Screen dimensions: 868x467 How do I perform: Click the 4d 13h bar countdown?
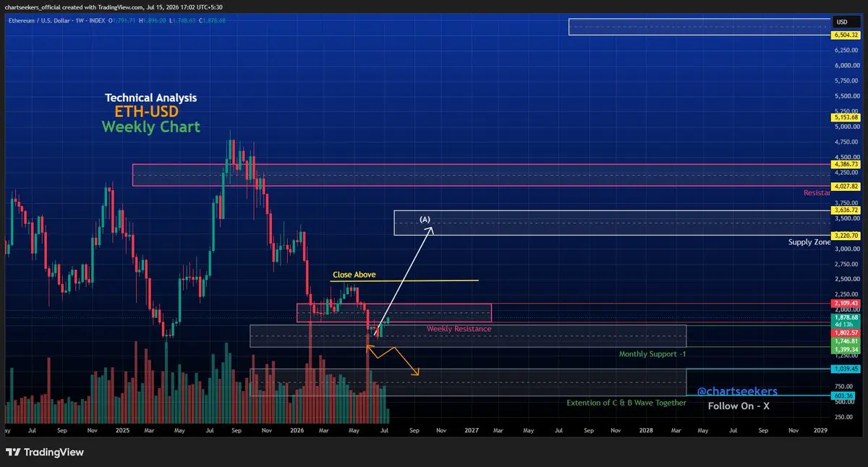coord(845,325)
